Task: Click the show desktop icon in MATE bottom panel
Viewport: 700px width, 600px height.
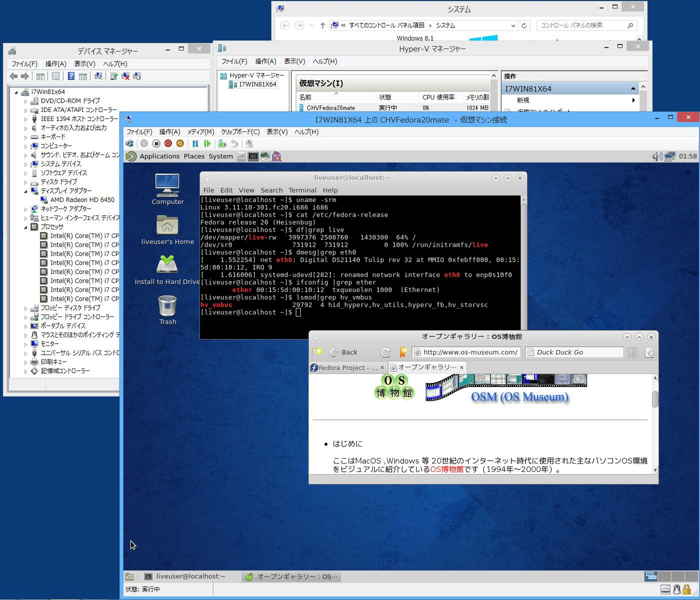Action: tap(129, 576)
